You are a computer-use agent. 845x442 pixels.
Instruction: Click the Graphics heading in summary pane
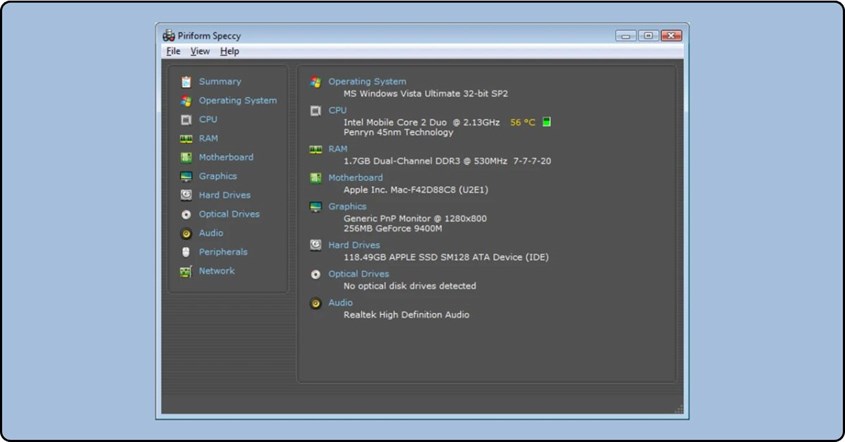[x=347, y=206]
